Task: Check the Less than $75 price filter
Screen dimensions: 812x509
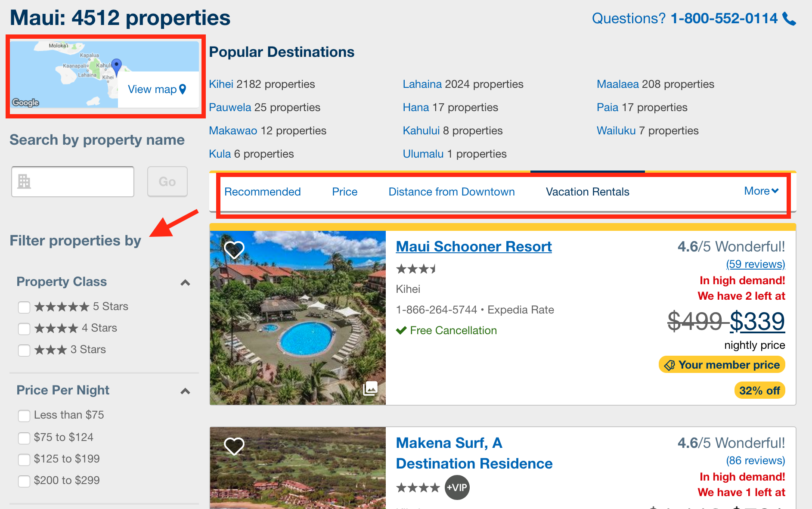Action: [x=24, y=416]
